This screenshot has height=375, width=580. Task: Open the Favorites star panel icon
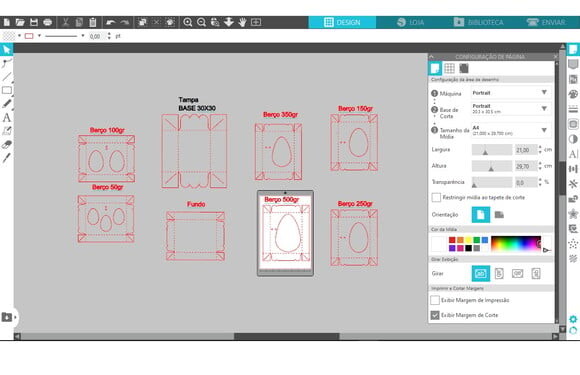coord(573,213)
